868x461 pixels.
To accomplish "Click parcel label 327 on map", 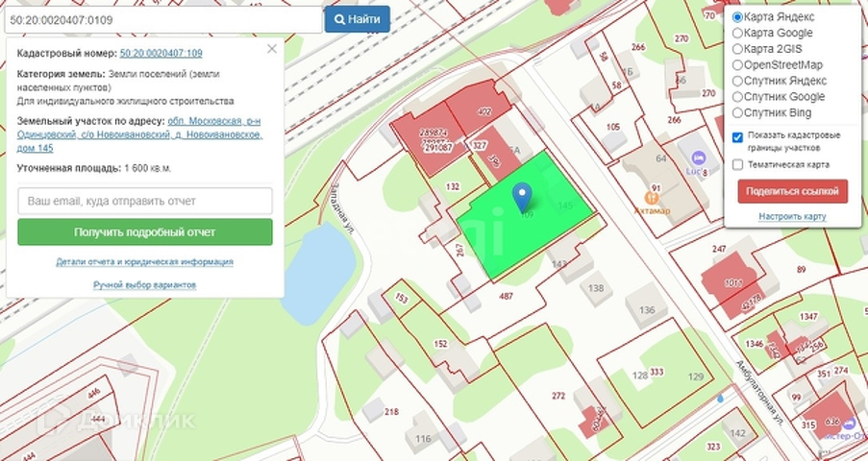I will pos(480,146).
